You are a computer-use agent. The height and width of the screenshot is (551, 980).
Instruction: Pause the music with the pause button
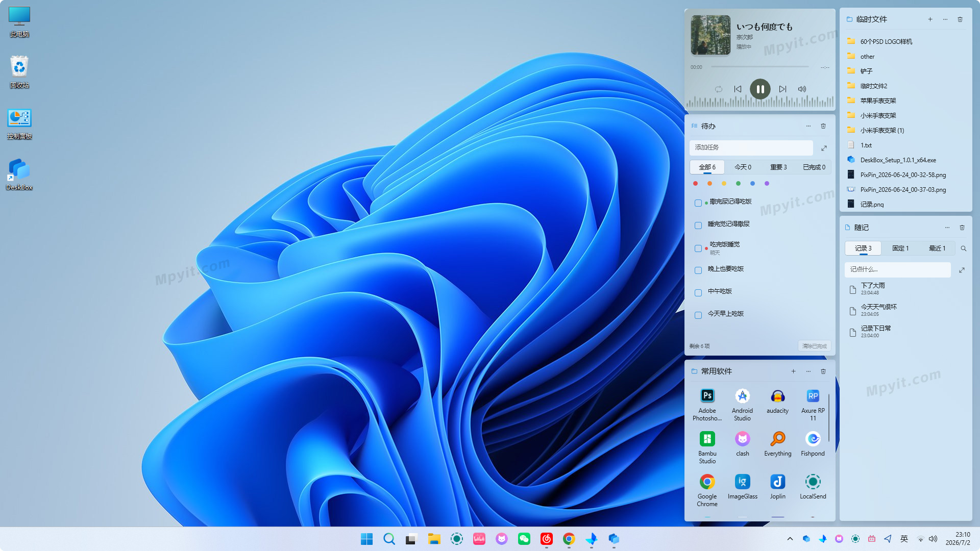[x=760, y=89]
